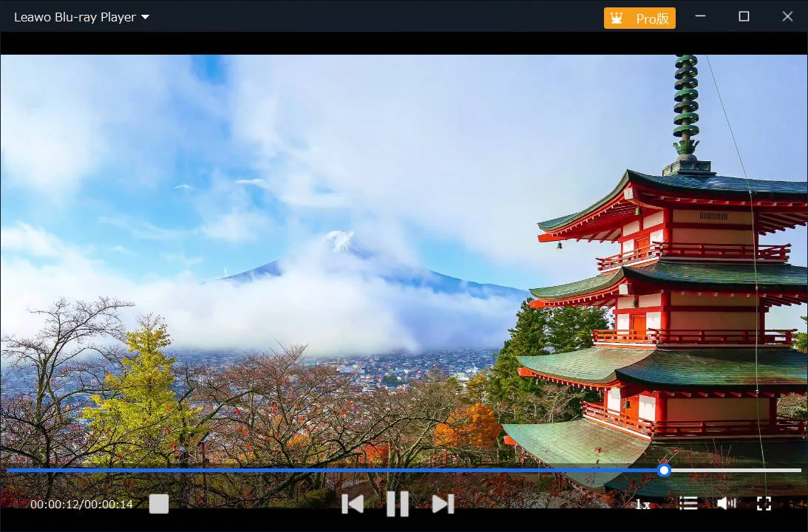Click the blue seek bar handle

pos(663,471)
